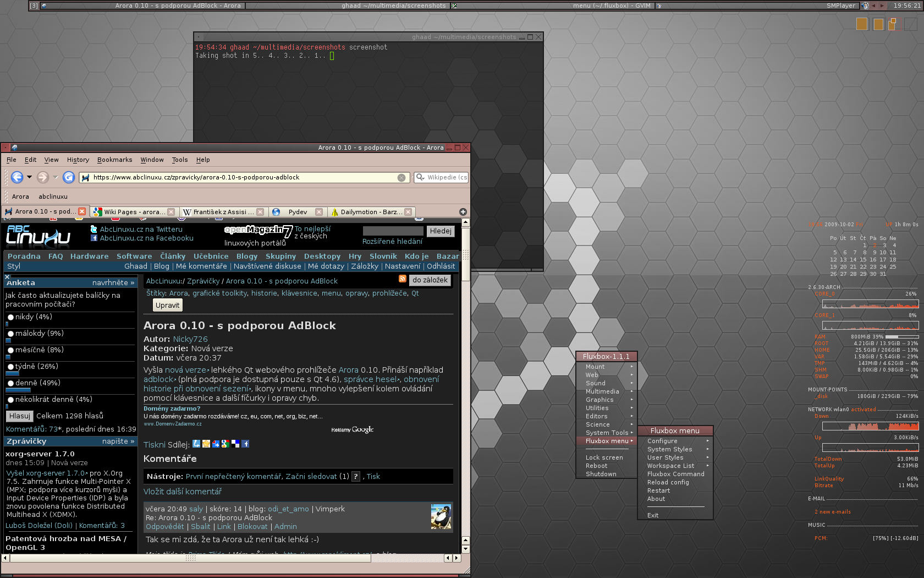
Task: Click the saly commenter avatar thumbnail
Action: pyautogui.click(x=441, y=517)
